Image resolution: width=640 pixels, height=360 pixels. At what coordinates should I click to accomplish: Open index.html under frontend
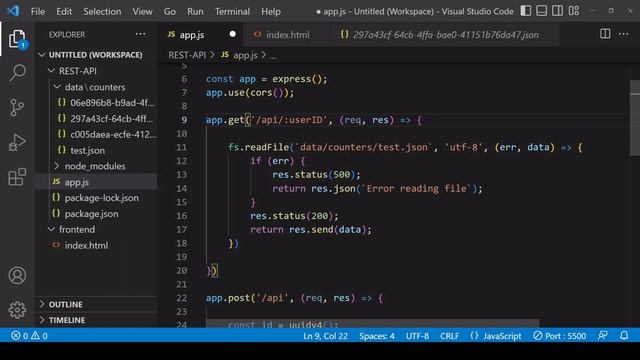86,245
